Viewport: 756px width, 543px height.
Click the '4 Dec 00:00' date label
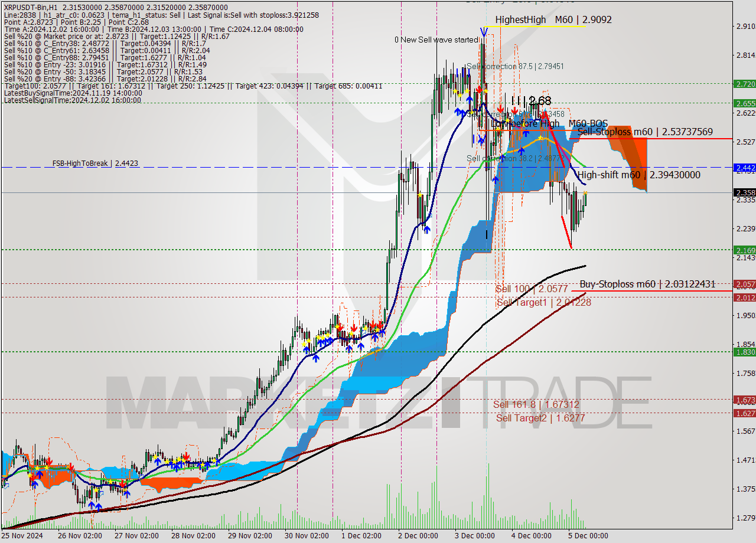pyautogui.click(x=532, y=536)
